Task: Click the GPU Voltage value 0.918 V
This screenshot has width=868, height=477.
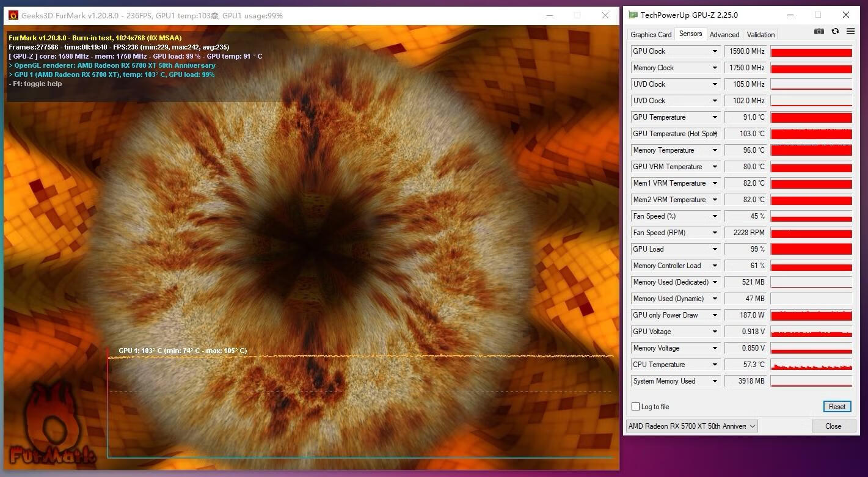Action: pyautogui.click(x=746, y=332)
